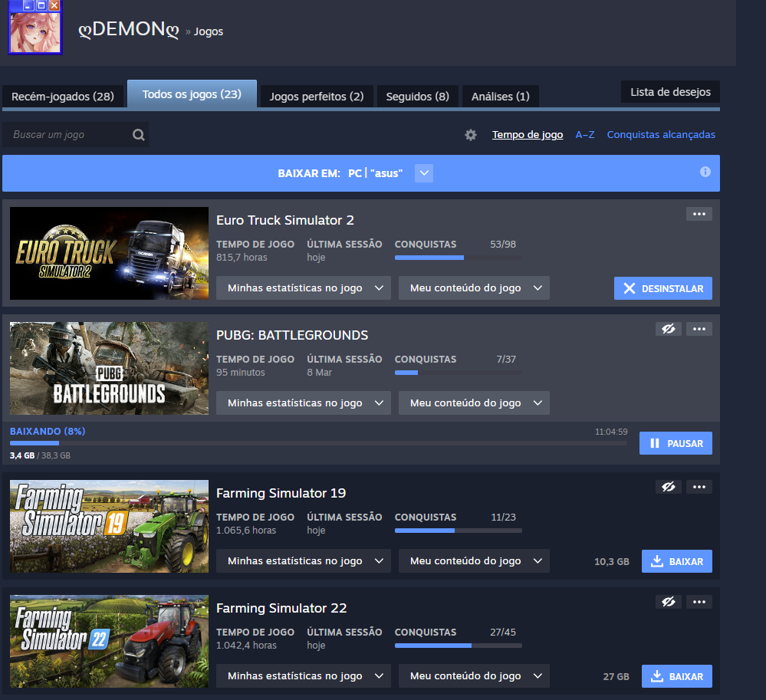Expand Farming Simulator 19 game statistics
This screenshot has height=700, width=766.
click(x=304, y=560)
